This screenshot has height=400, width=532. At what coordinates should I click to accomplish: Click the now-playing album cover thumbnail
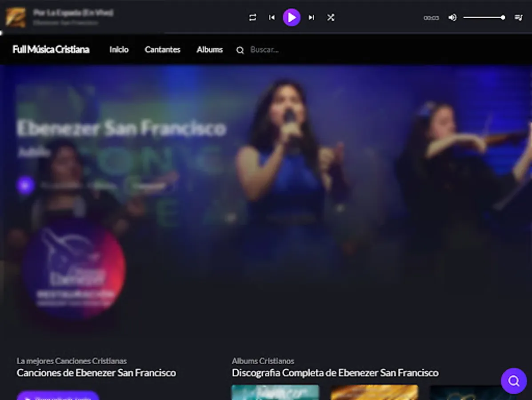coord(16,17)
